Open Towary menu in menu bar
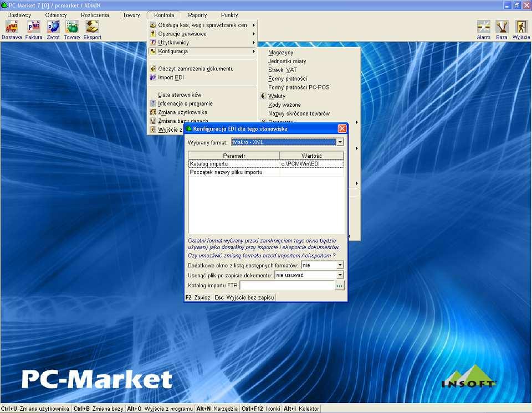This screenshot has width=532, height=413. point(131,16)
